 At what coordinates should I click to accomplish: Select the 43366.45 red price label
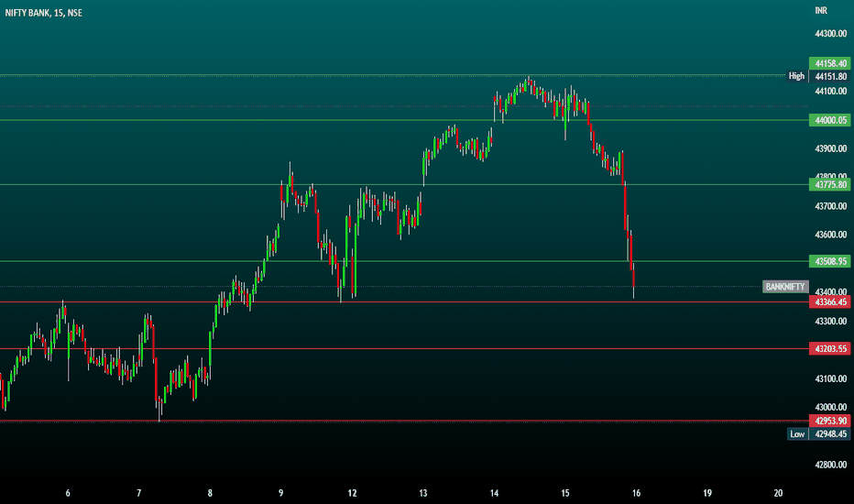(830, 301)
